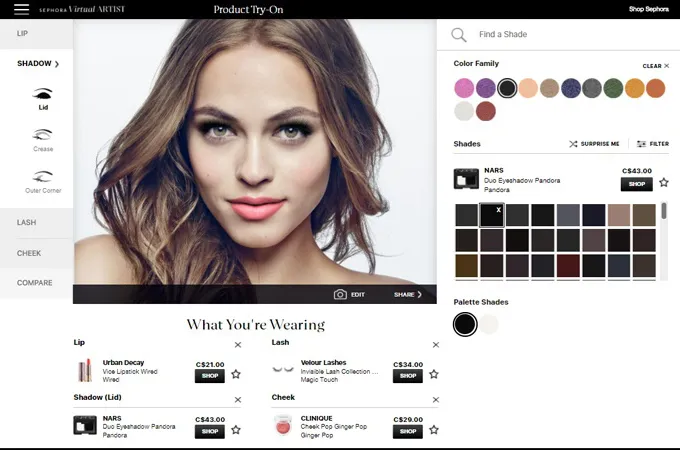The height and width of the screenshot is (450, 680).
Task: Open the hamburger menu icon
Action: pyautogui.click(x=21, y=9)
